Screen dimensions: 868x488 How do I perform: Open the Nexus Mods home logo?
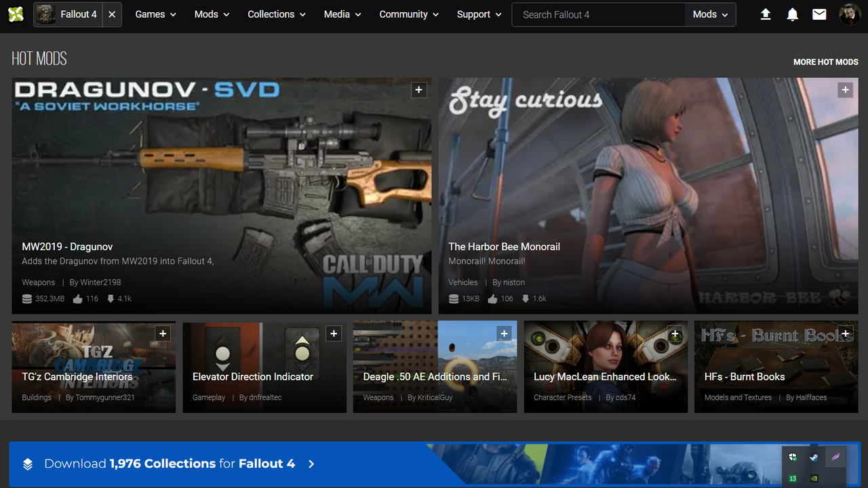tap(16, 14)
